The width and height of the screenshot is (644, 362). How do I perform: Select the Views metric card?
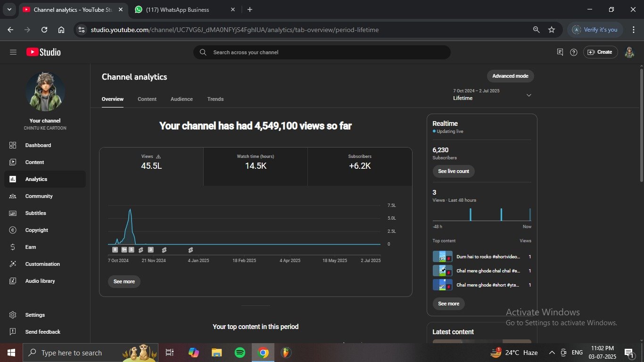pos(151,166)
